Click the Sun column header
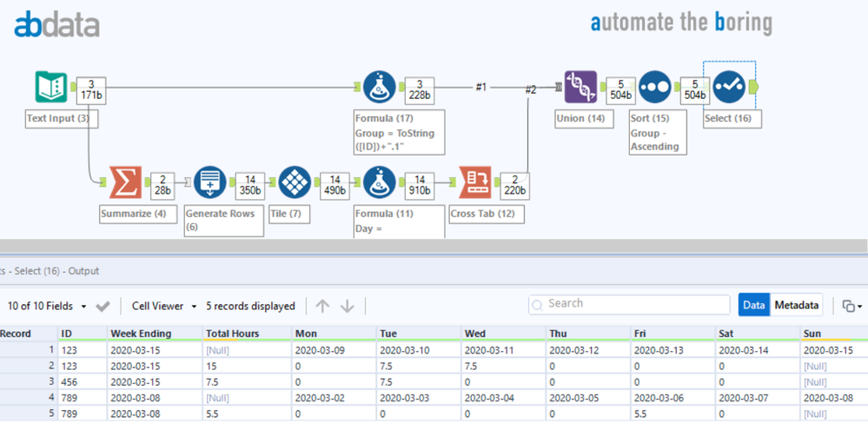The height and width of the screenshot is (423, 868). point(834,334)
